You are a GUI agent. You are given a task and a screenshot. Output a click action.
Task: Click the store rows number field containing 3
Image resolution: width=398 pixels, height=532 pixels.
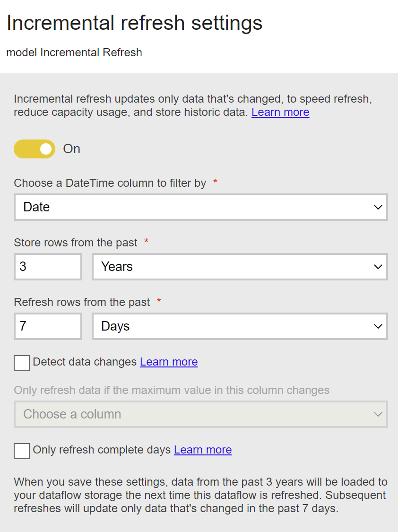point(48,267)
